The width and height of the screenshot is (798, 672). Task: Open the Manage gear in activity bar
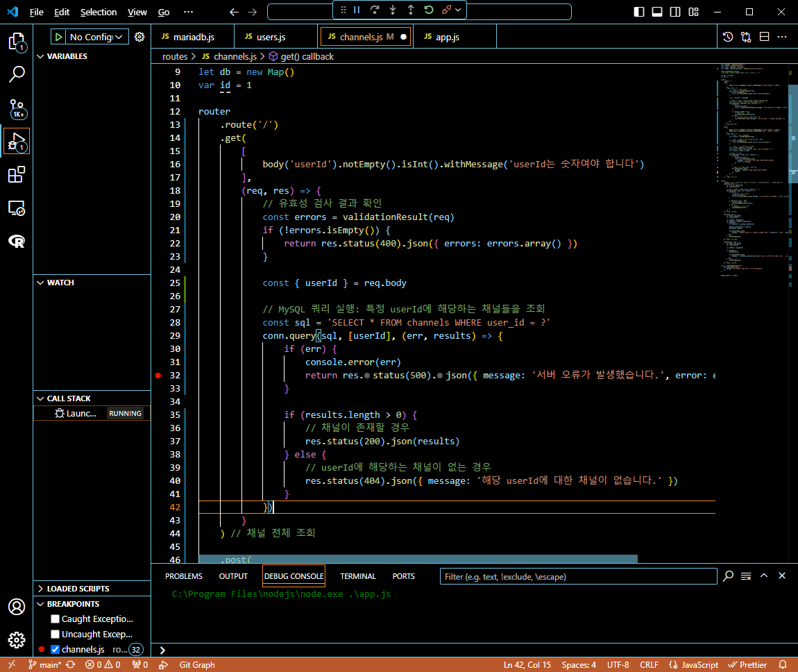(17, 640)
